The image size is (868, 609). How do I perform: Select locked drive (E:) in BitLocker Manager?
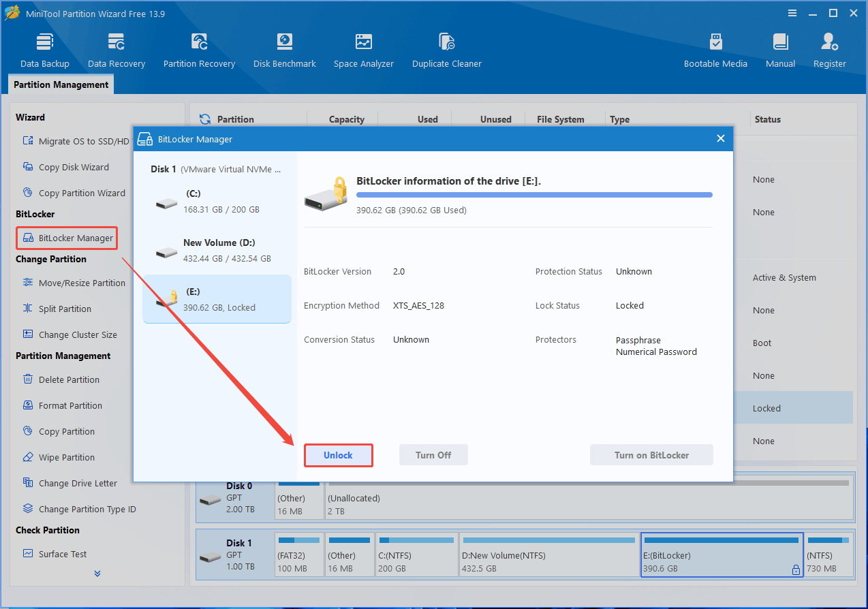click(x=217, y=299)
